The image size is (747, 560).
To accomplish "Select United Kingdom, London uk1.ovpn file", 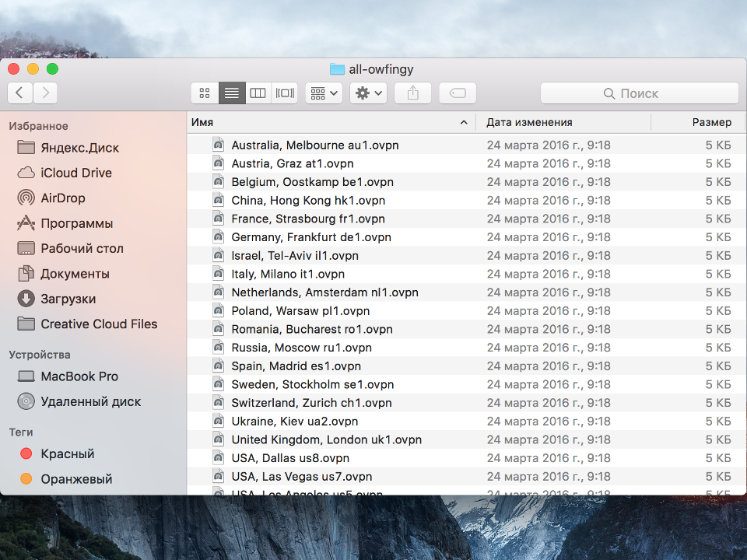I will (466, 439).
